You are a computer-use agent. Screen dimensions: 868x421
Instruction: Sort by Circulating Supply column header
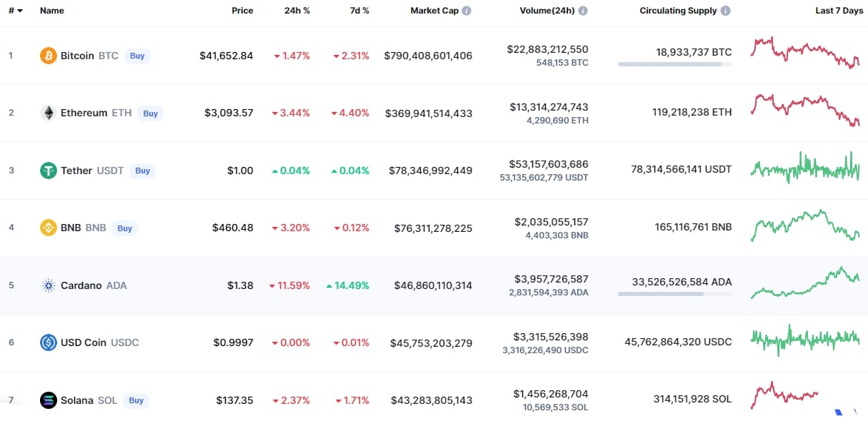coord(679,11)
